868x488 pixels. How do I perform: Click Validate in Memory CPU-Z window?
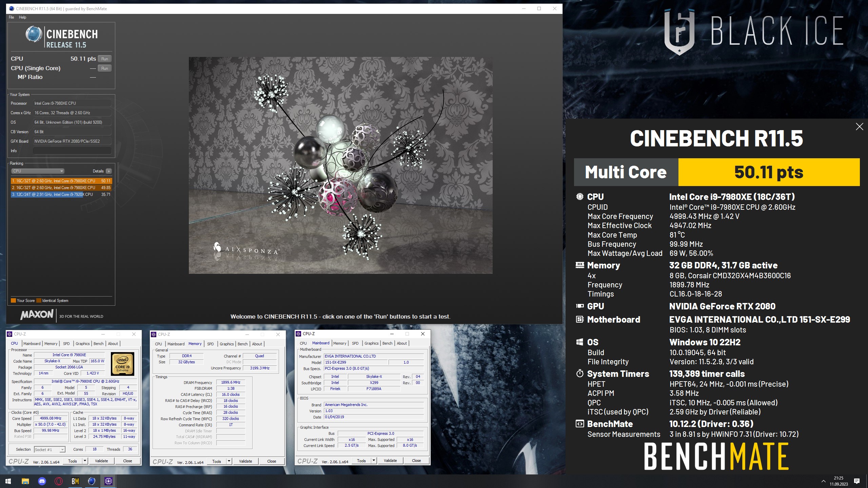(245, 461)
